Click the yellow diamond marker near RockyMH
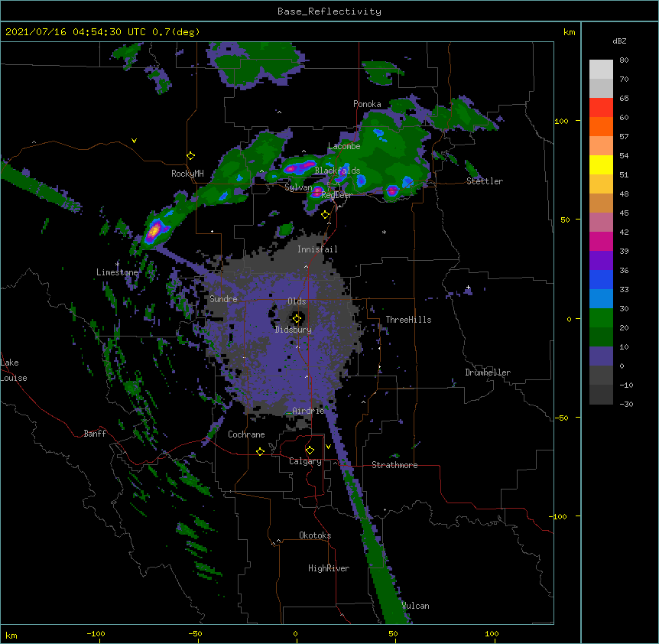 coord(191,156)
